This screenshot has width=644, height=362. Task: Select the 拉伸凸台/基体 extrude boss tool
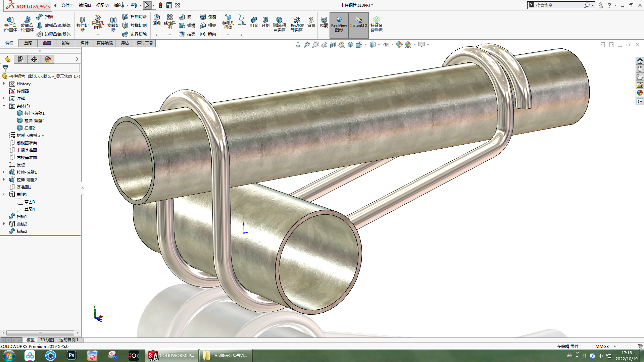(x=10, y=24)
